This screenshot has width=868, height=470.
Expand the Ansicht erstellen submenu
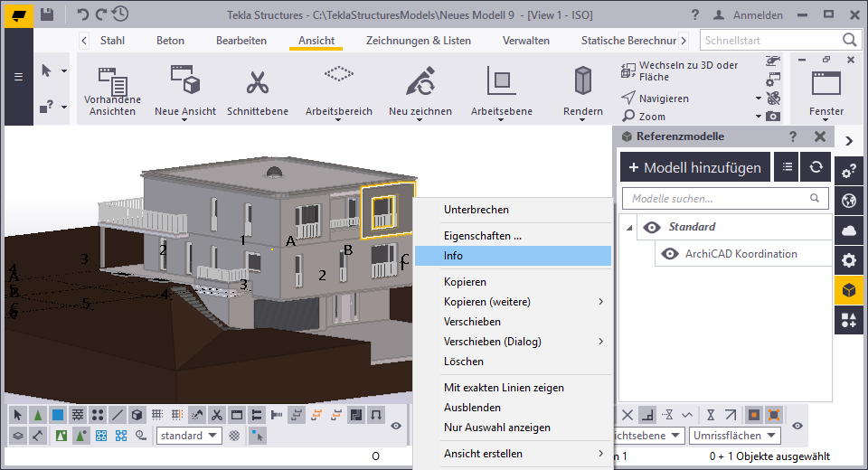point(600,454)
